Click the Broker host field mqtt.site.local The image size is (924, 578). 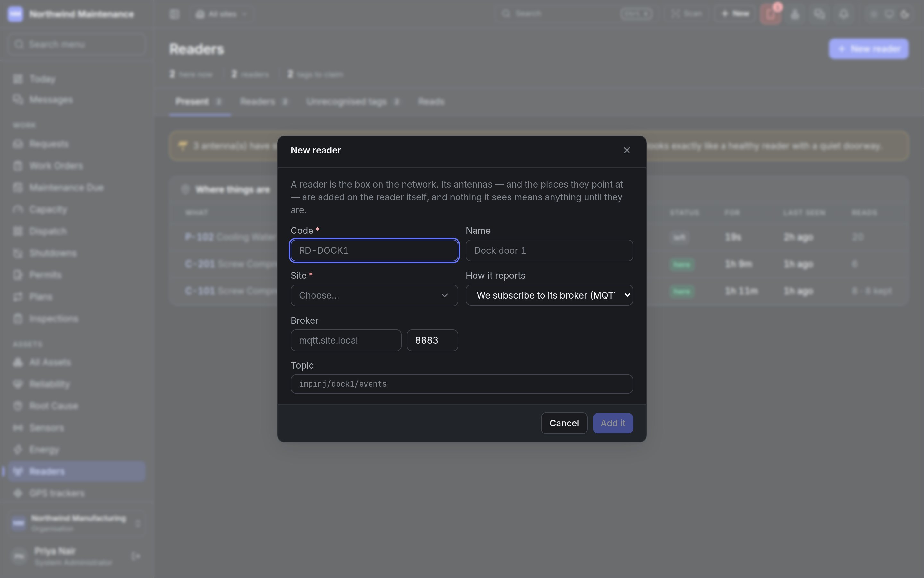346,340
